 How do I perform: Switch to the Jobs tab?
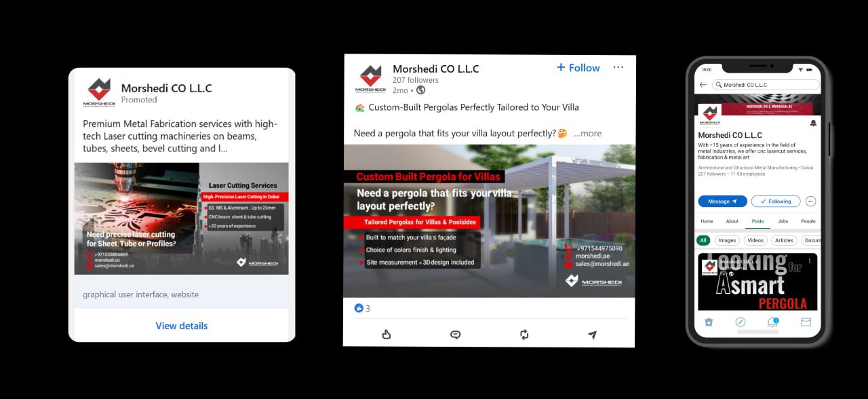point(783,221)
